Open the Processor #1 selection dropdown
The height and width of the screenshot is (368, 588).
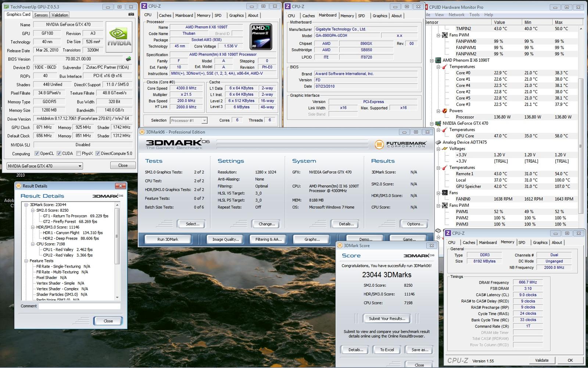(189, 120)
